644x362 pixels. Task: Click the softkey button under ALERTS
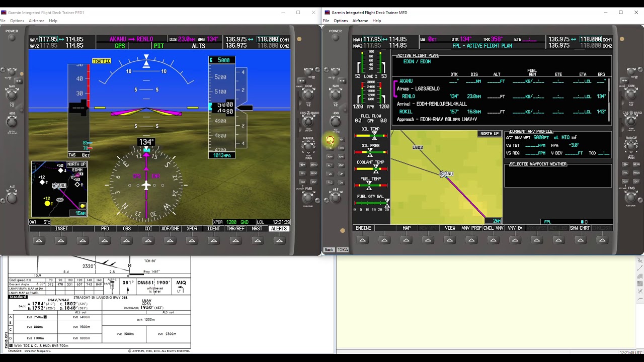(279, 240)
